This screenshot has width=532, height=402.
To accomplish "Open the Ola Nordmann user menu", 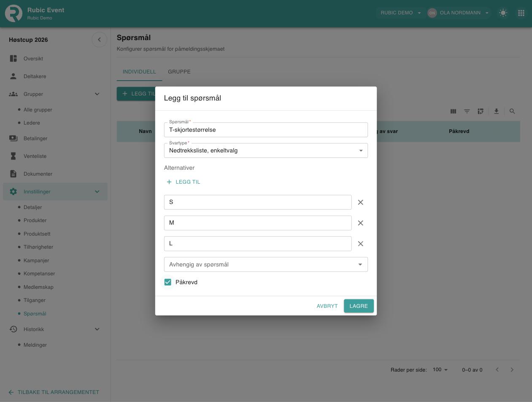I will tap(459, 13).
